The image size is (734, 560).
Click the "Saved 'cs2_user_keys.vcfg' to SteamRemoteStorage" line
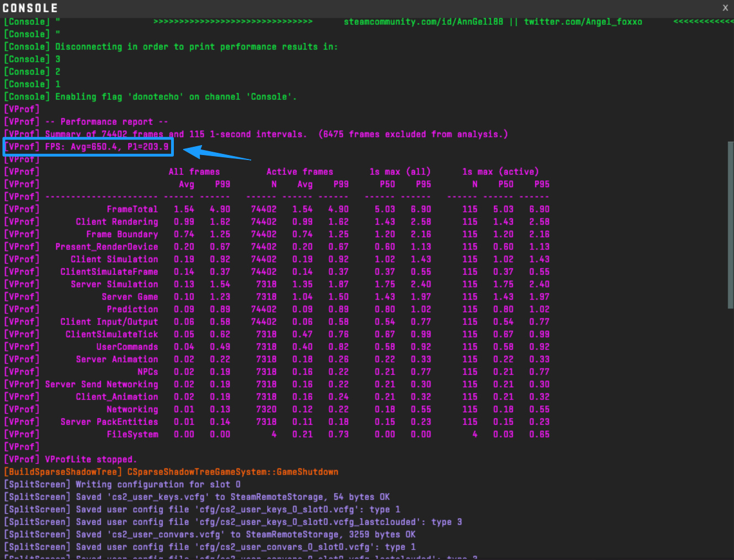click(x=197, y=497)
